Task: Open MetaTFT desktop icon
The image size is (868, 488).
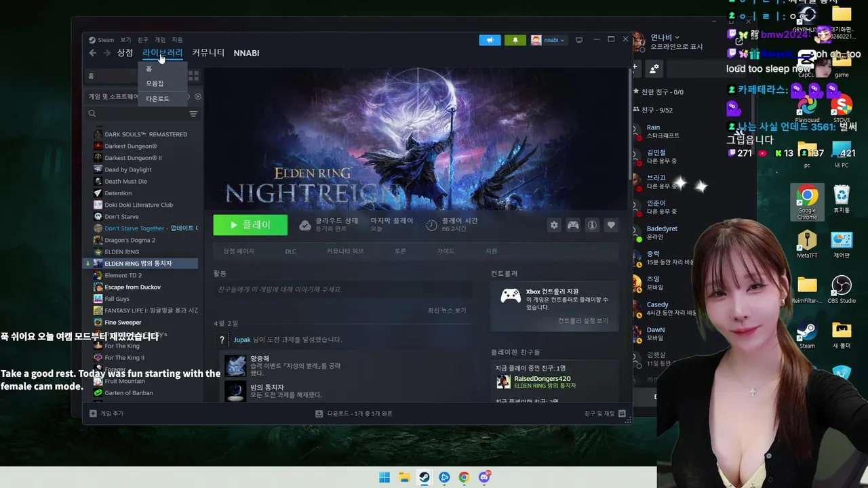Action: click(807, 245)
